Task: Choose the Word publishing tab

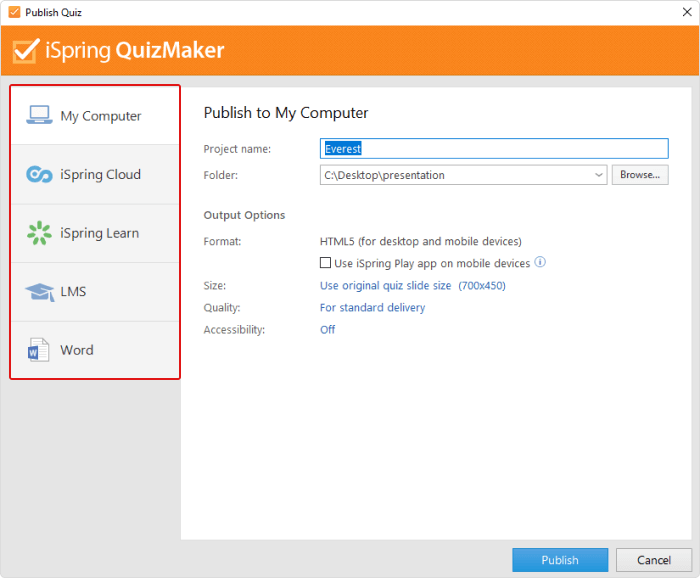Action: [95, 350]
